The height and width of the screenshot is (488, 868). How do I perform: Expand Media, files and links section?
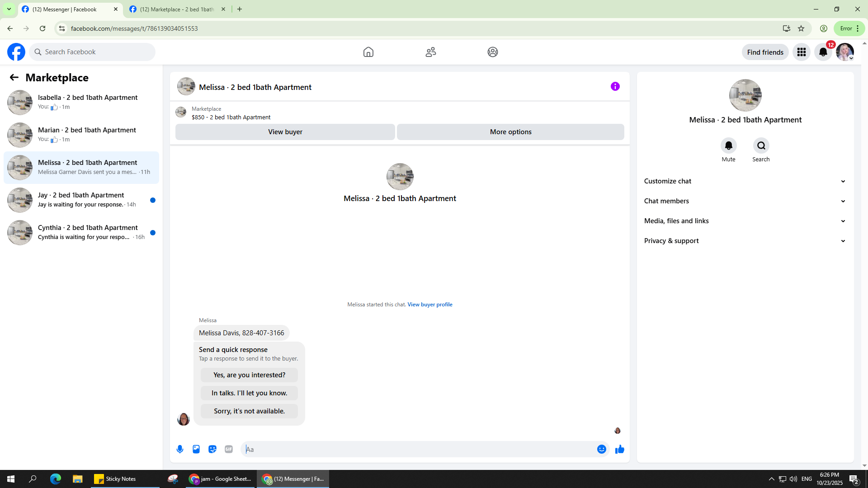[745, 221]
